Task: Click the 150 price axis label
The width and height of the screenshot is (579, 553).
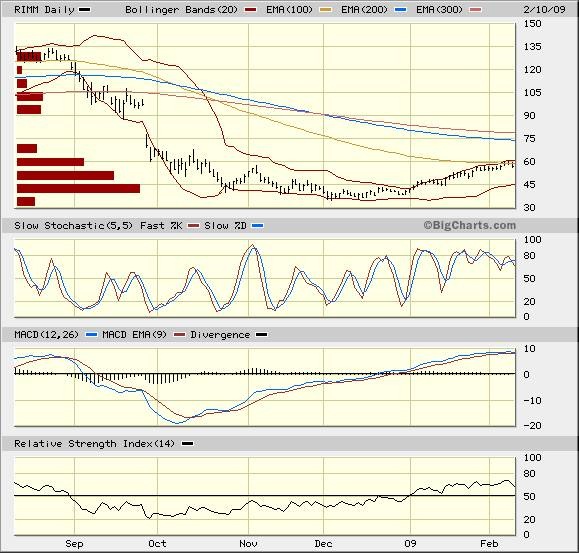Action: tap(532, 24)
